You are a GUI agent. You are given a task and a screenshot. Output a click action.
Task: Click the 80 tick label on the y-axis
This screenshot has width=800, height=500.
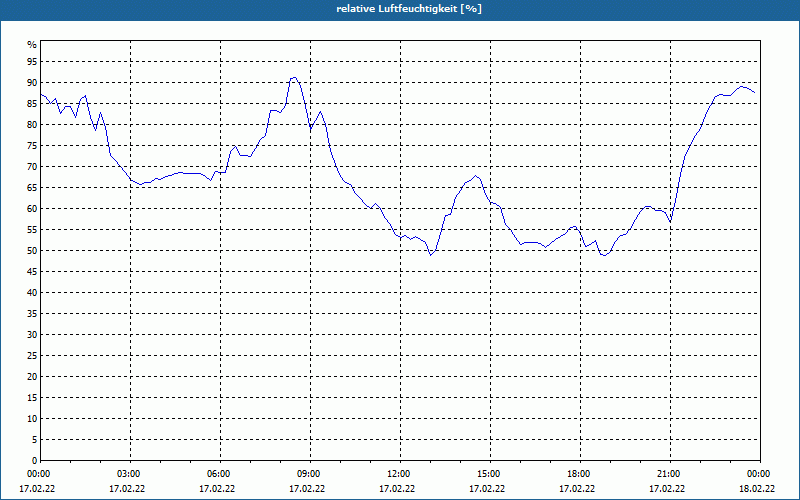[32, 124]
